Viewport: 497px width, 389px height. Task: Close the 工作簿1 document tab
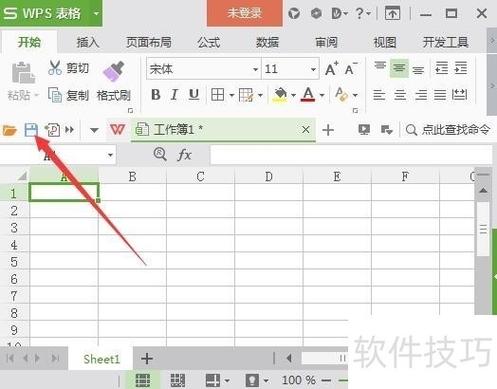(x=306, y=130)
